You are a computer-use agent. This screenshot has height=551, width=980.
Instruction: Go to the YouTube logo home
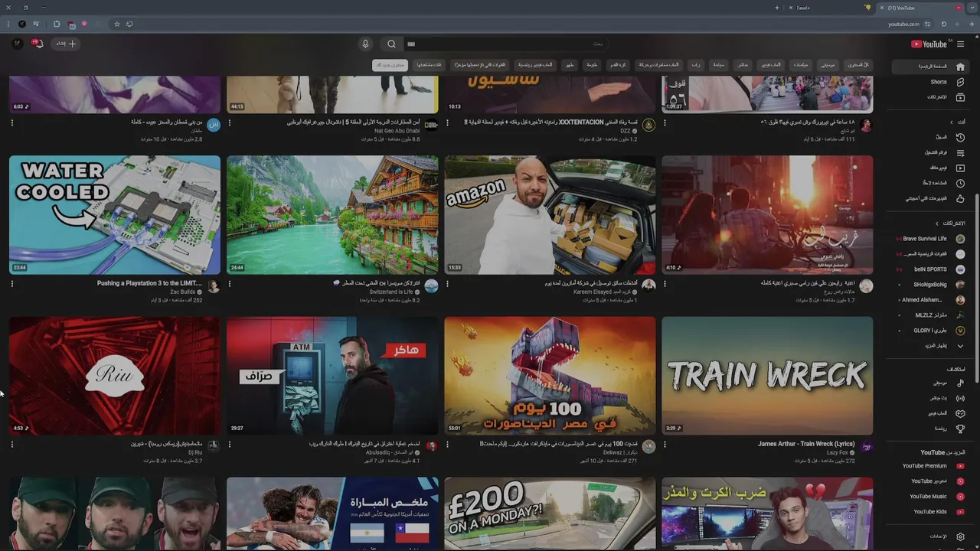pyautogui.click(x=929, y=44)
